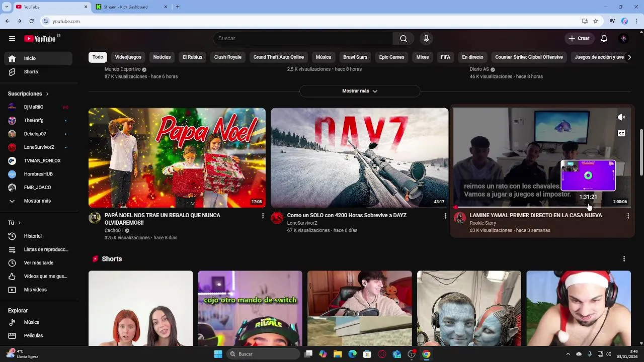Focus the Buscar search field
The height and width of the screenshot is (362, 644).
click(303, 39)
